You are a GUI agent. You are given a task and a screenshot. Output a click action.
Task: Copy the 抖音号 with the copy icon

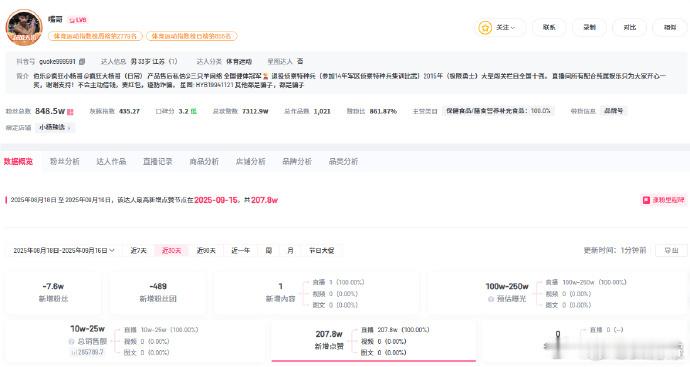tap(82, 62)
